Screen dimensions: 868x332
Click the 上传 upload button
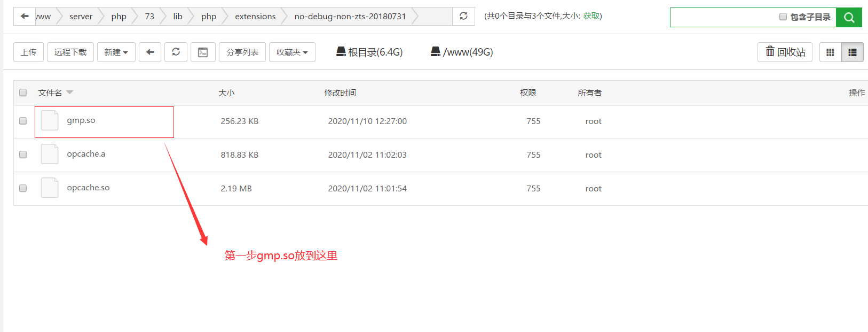pos(28,52)
